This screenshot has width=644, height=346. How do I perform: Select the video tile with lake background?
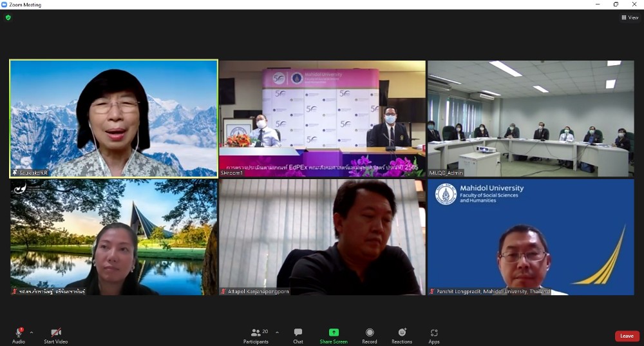pos(113,236)
